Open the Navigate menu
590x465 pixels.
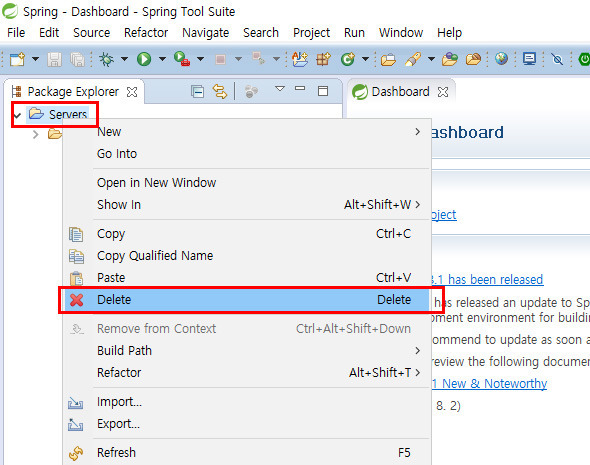(x=205, y=33)
